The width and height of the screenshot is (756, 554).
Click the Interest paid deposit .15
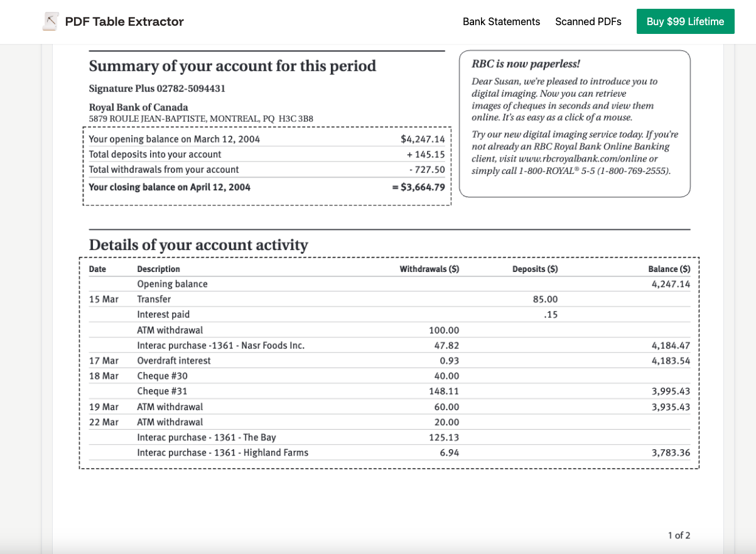[551, 315]
